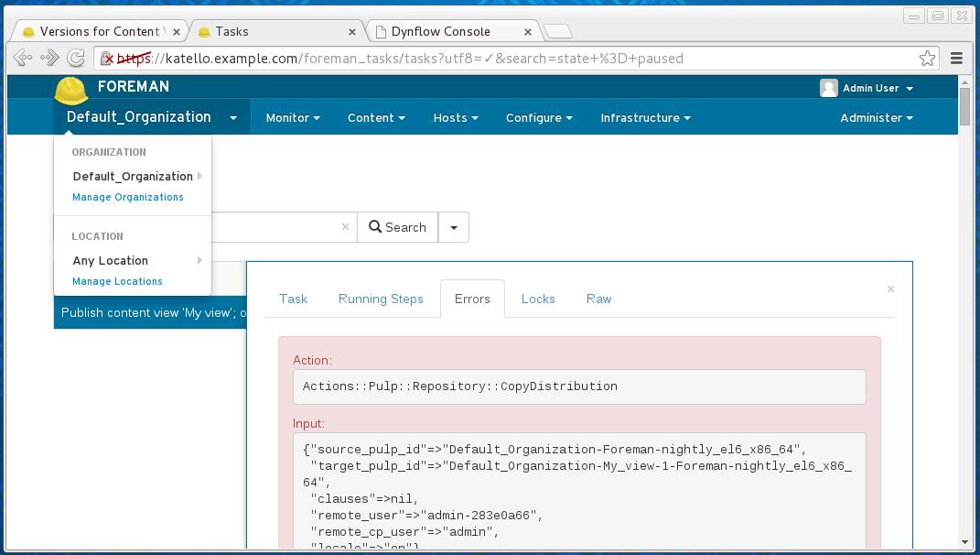Expand the Content menu
This screenshot has width=980, height=555.
pyautogui.click(x=376, y=117)
